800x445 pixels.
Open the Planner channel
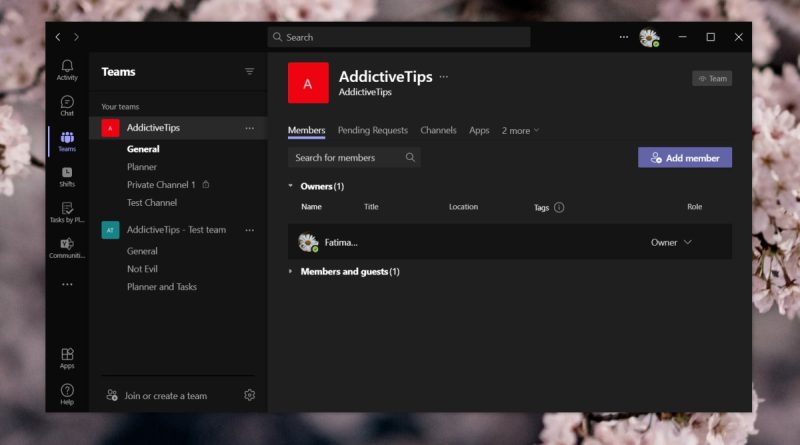coord(142,167)
